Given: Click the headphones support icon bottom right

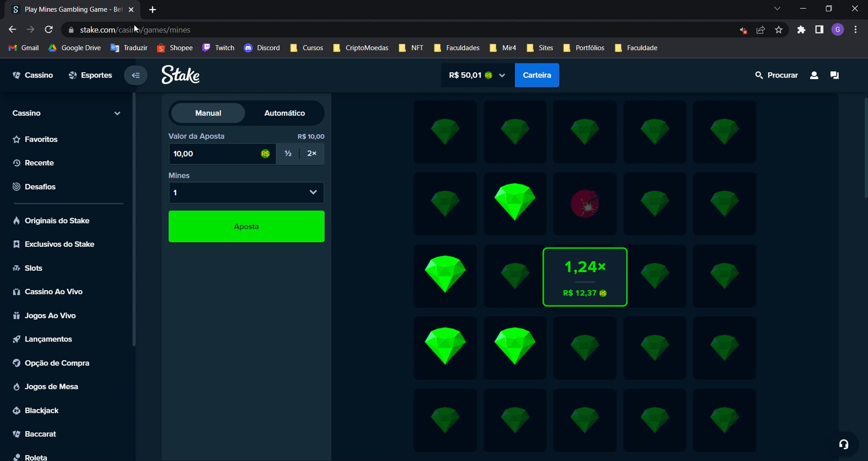Looking at the screenshot, I should point(844,444).
